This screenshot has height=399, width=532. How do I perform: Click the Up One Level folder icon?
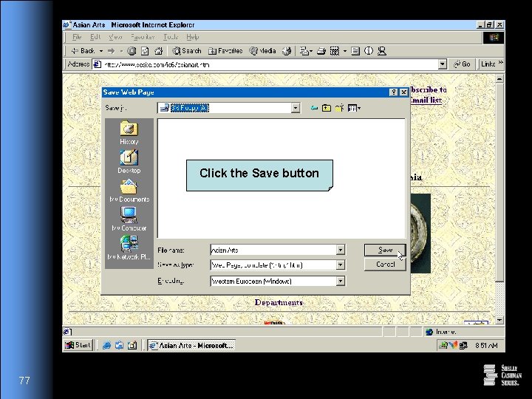tap(327, 108)
